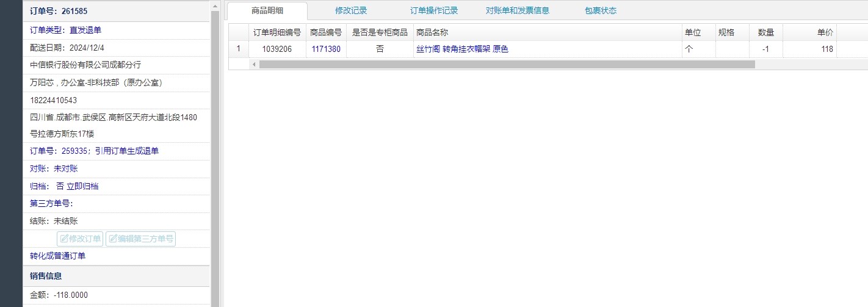
Task: Click the 数量 column header
Action: [x=766, y=32]
